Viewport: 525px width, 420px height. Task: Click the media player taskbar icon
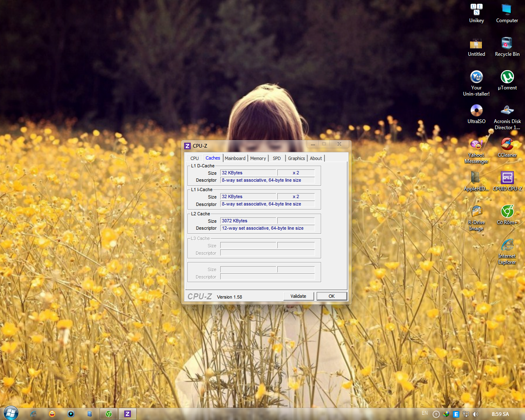71,414
